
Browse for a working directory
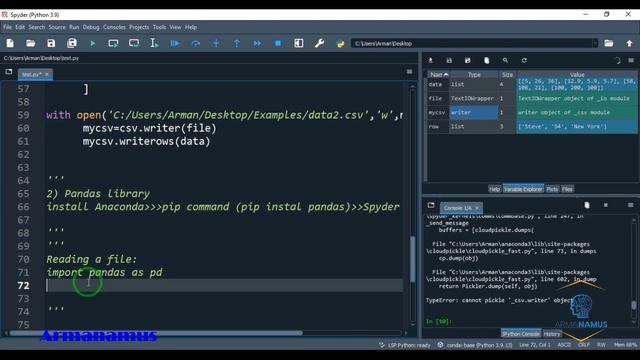tap(609, 43)
